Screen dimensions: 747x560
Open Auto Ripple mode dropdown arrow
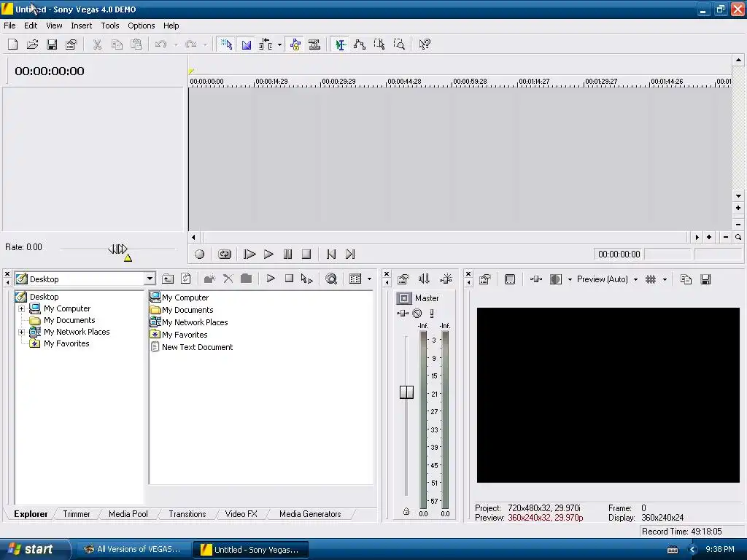279,44
